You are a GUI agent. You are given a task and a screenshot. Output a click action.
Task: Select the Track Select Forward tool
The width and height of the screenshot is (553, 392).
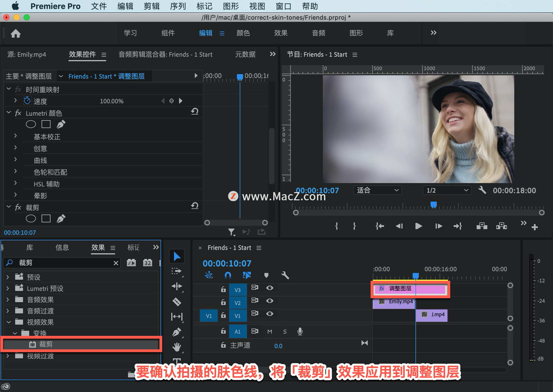(177, 271)
